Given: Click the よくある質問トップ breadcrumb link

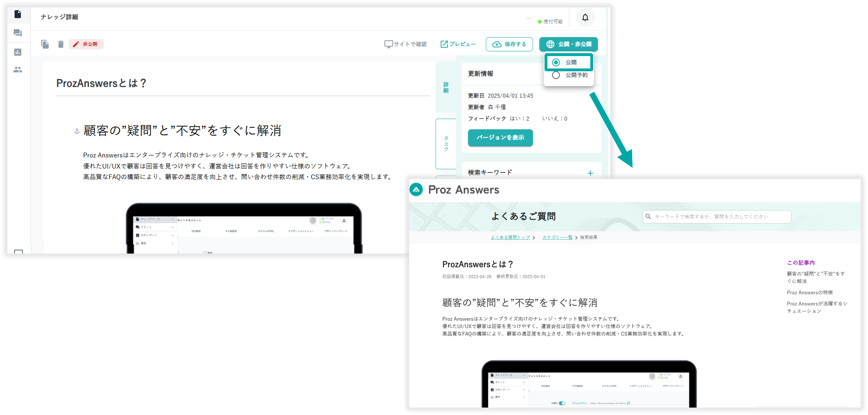Looking at the screenshot, I should pyautogui.click(x=510, y=238).
